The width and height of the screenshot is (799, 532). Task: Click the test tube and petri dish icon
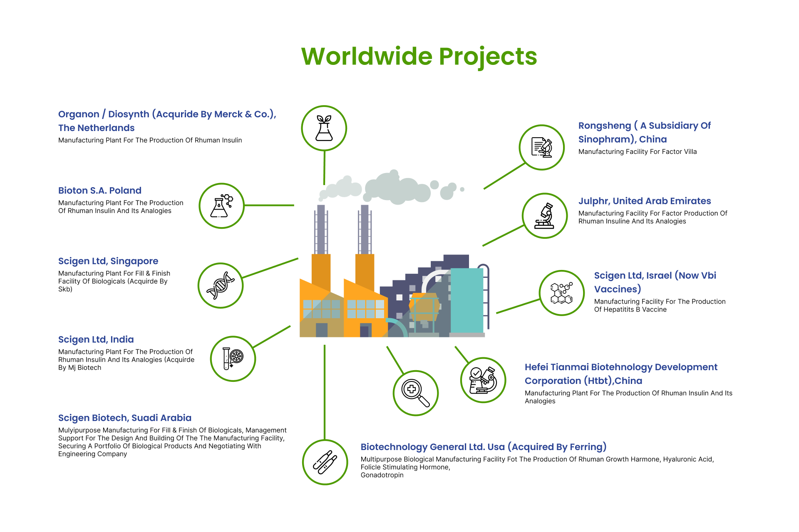point(233,359)
